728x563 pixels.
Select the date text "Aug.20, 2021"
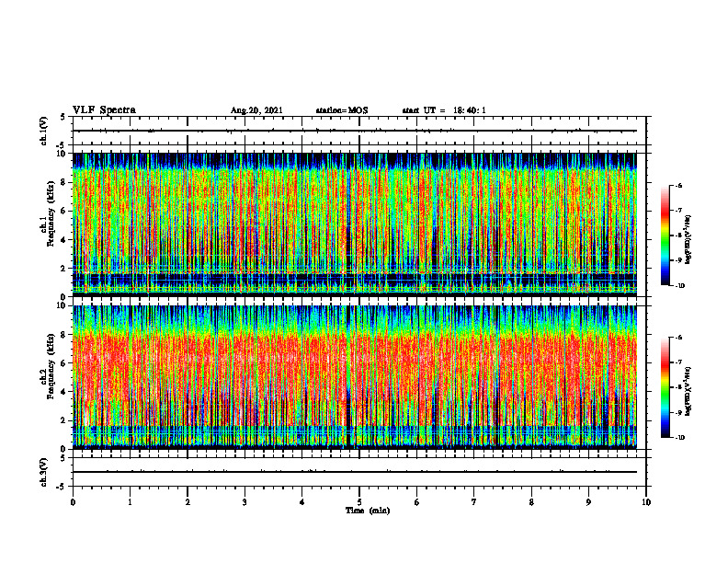click(256, 110)
